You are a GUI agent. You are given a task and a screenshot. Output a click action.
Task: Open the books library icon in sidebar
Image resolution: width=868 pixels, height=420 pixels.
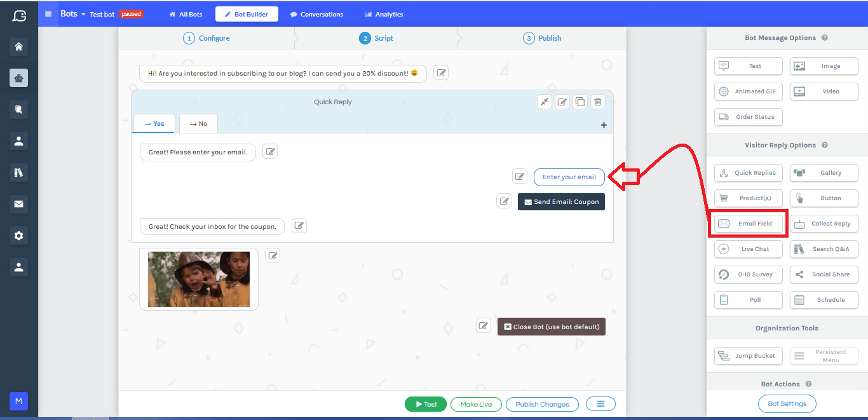[x=18, y=172]
